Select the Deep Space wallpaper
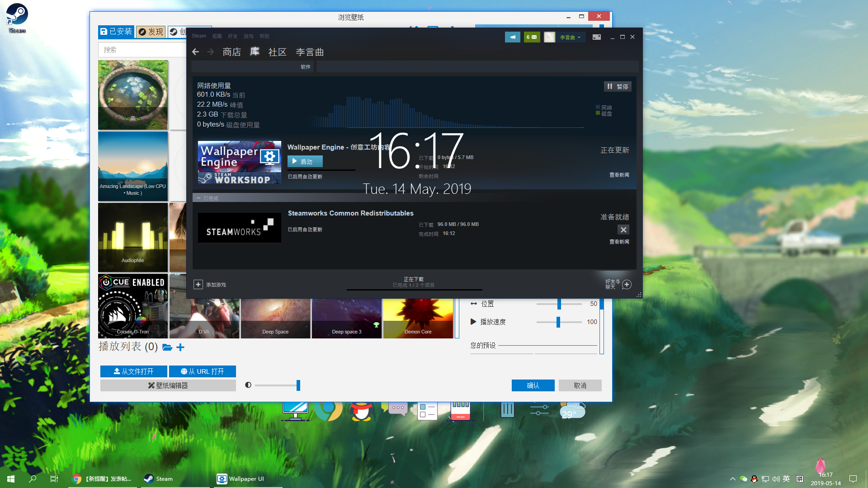Image resolution: width=868 pixels, height=488 pixels. point(275,319)
